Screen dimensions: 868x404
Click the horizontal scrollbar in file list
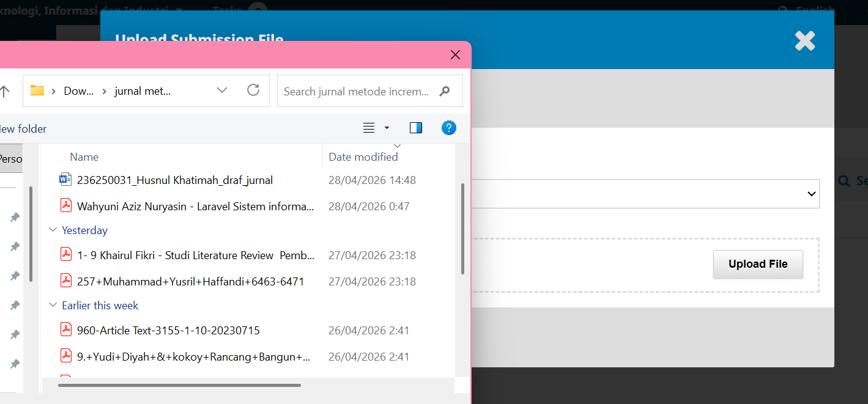[x=179, y=385]
